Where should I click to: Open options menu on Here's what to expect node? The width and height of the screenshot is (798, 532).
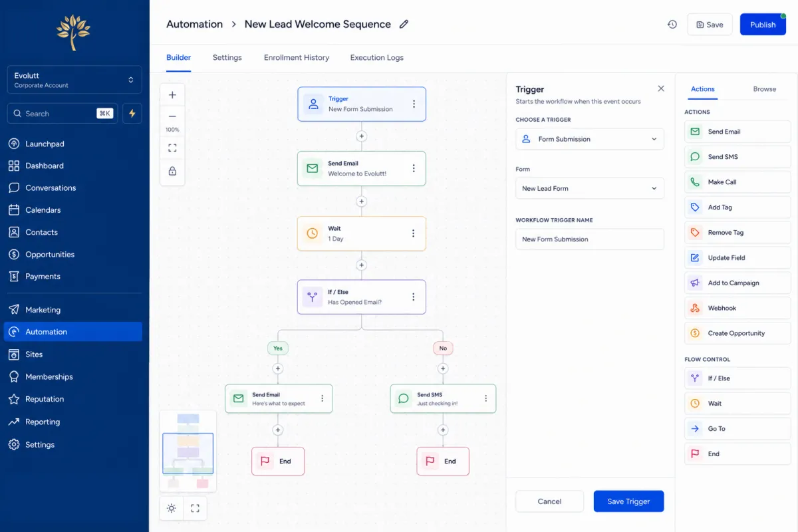323,398
